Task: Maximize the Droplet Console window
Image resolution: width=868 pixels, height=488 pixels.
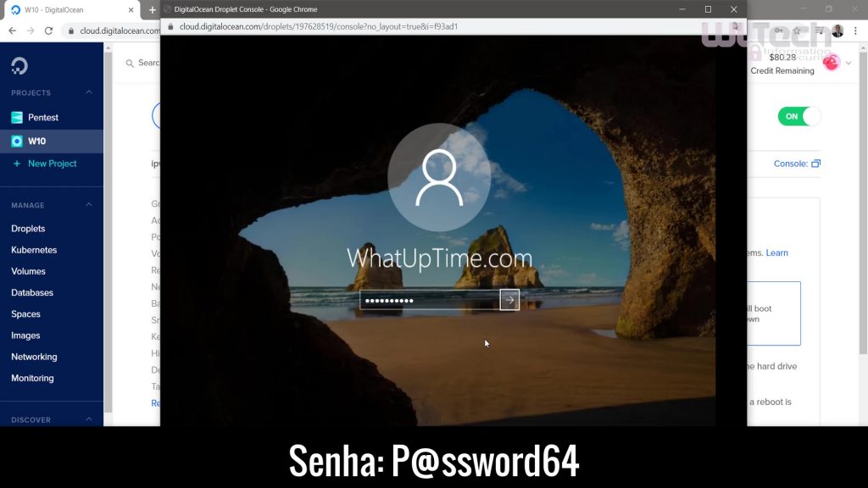Action: coord(708,9)
